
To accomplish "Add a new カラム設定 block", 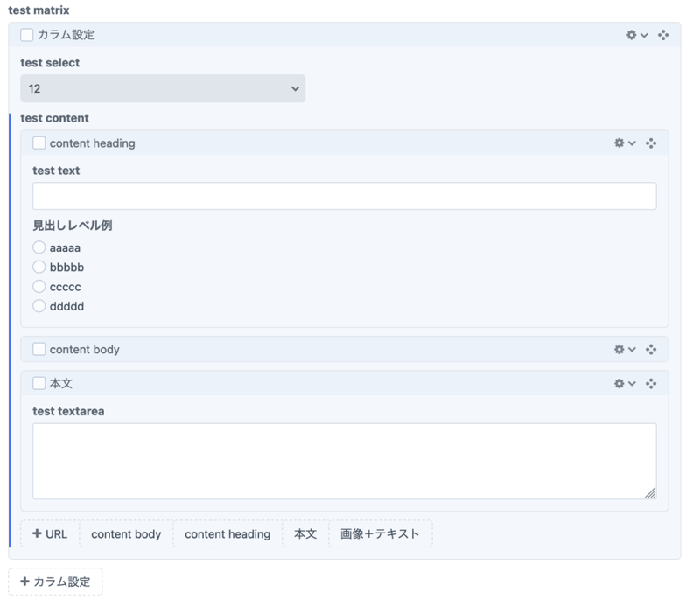I will [55, 582].
